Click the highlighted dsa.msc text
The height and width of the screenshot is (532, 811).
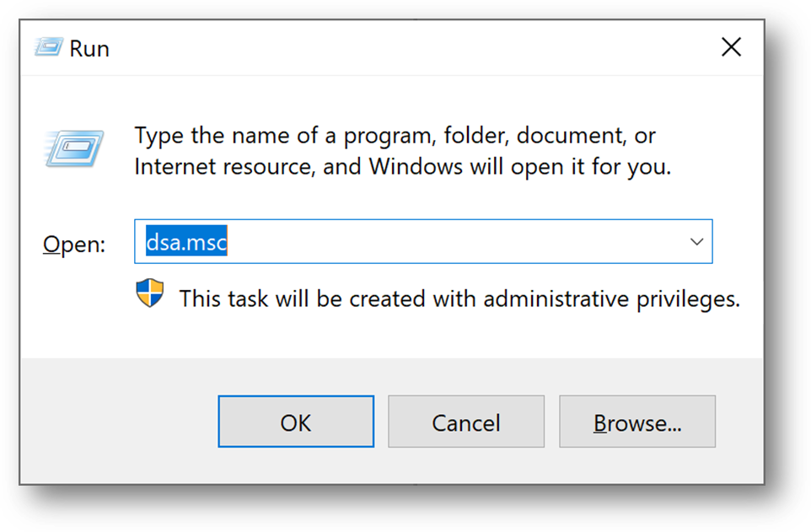tap(186, 242)
